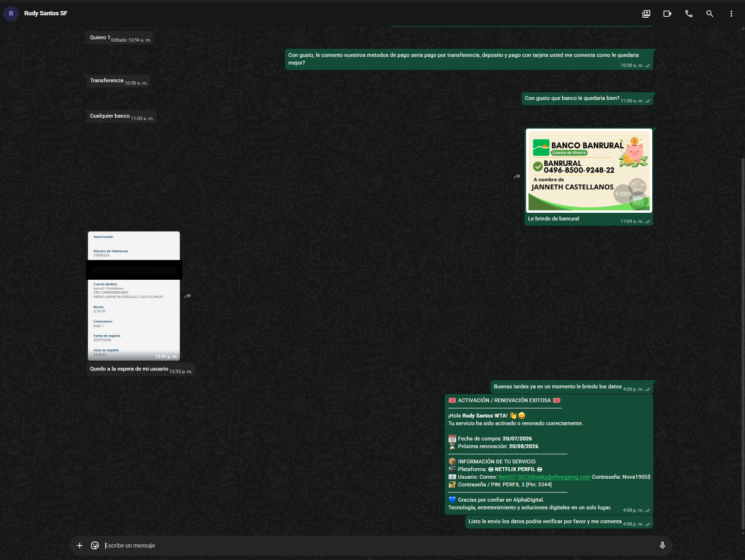
Task: Open the three-dot chat menu
Action: [x=731, y=14]
